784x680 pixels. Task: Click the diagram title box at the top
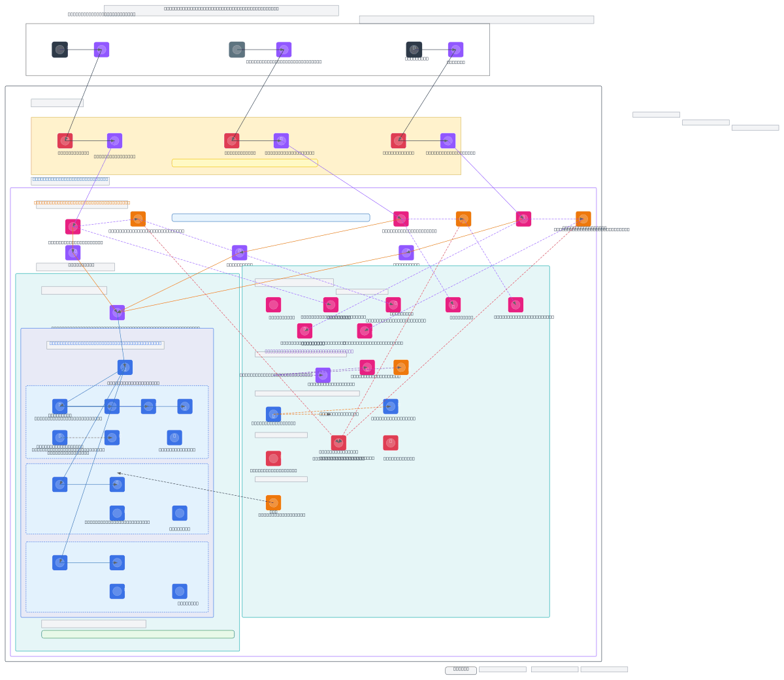pos(221,10)
